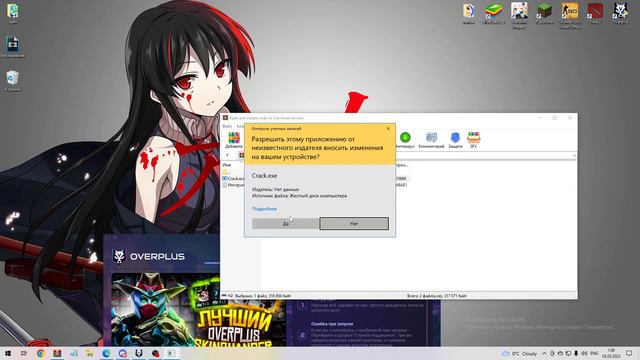Viewport: 640px width, 360px height.
Task: Open Google Chrome from the taskbar
Action: point(40,353)
